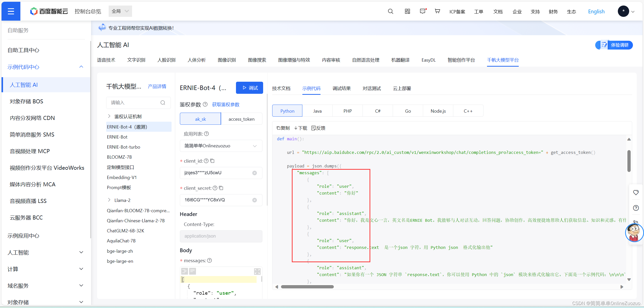Viewport: 644px width, 308px height.
Task: Click the 体验调研 survey button
Action: point(614,45)
